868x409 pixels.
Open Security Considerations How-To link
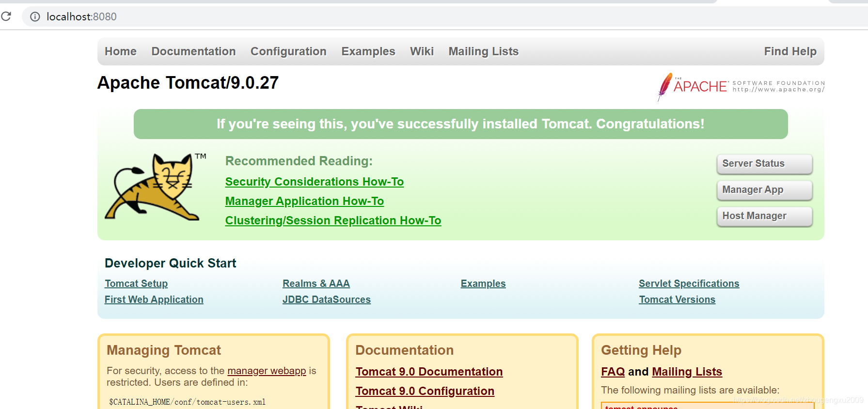(x=315, y=182)
